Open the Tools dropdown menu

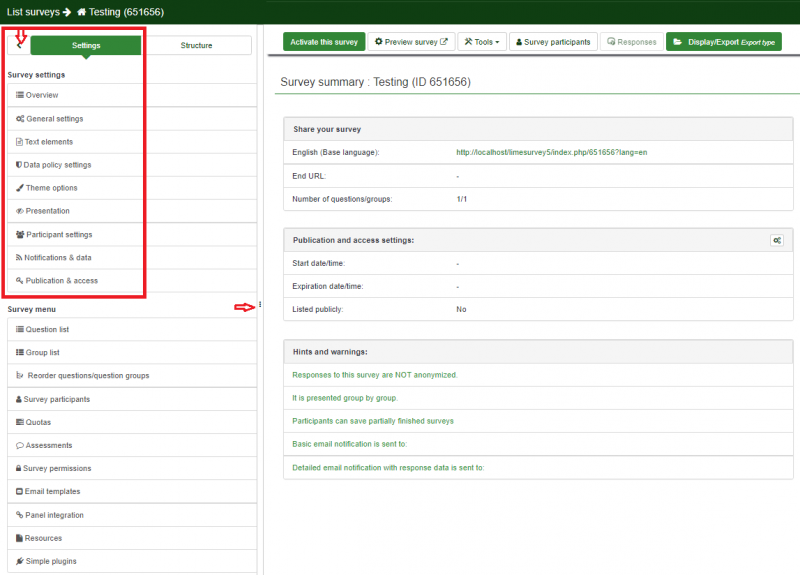coord(482,42)
